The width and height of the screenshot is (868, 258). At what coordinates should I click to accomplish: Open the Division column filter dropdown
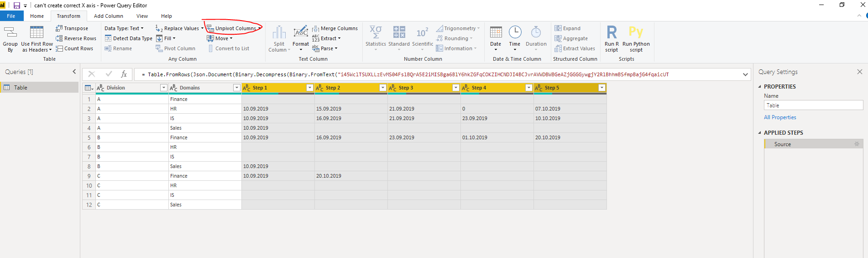click(164, 88)
